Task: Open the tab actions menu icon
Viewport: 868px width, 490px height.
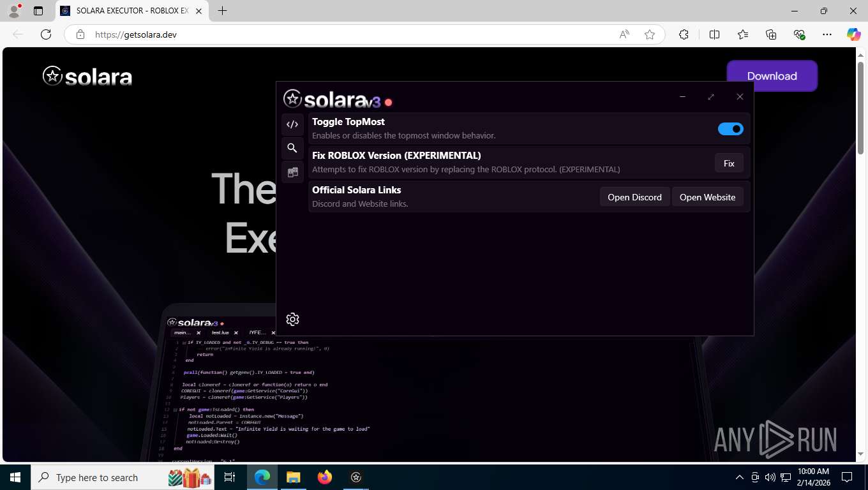Action: [x=38, y=11]
